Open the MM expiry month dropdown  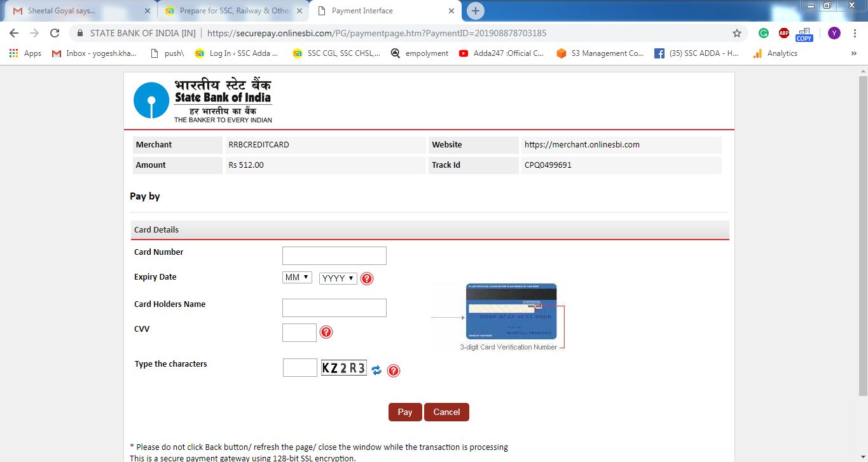pyautogui.click(x=297, y=277)
